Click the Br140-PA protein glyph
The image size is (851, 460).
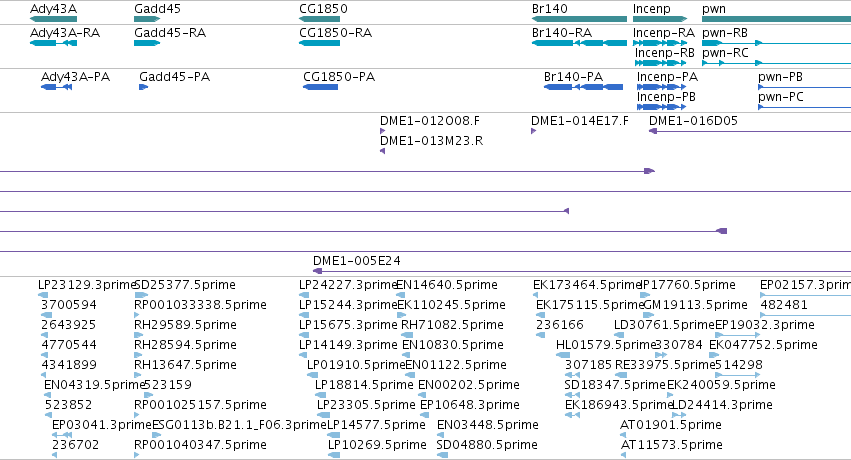click(x=583, y=87)
